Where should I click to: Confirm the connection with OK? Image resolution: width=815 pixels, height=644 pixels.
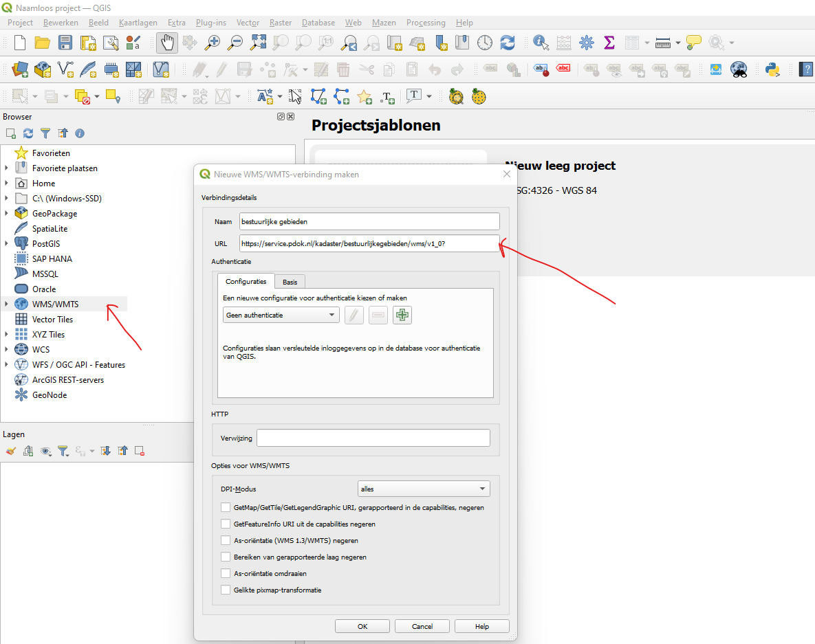[x=362, y=626]
